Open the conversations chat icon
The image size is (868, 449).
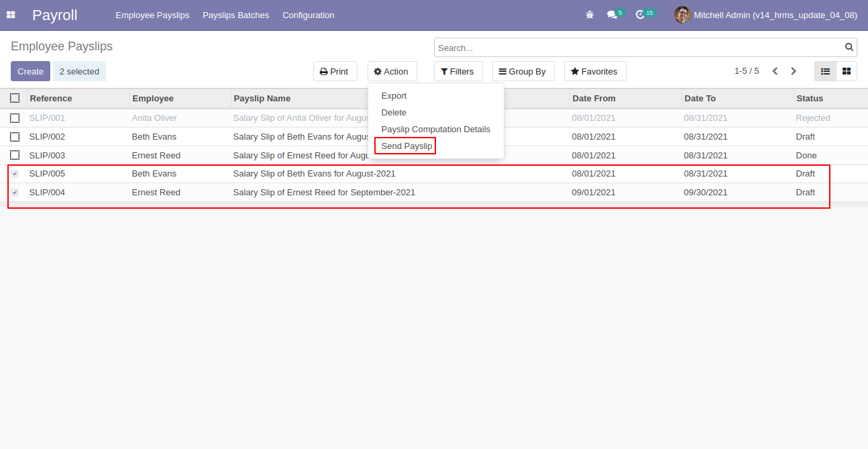point(612,15)
